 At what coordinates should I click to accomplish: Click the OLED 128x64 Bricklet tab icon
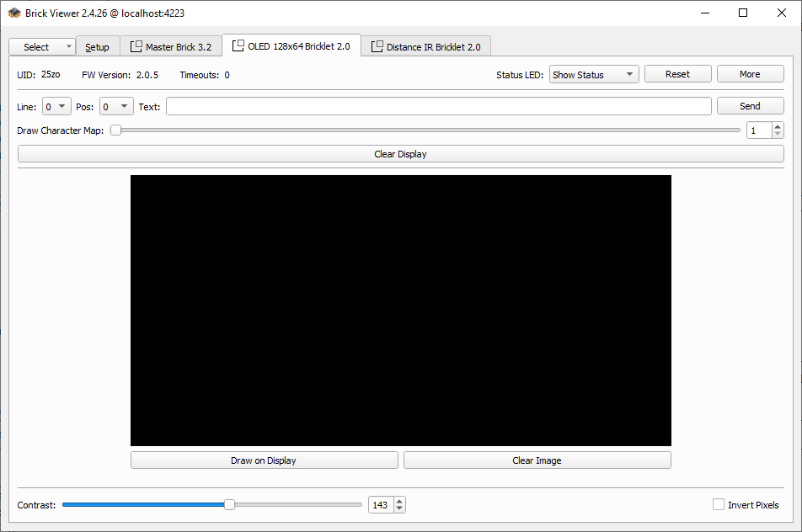(238, 45)
